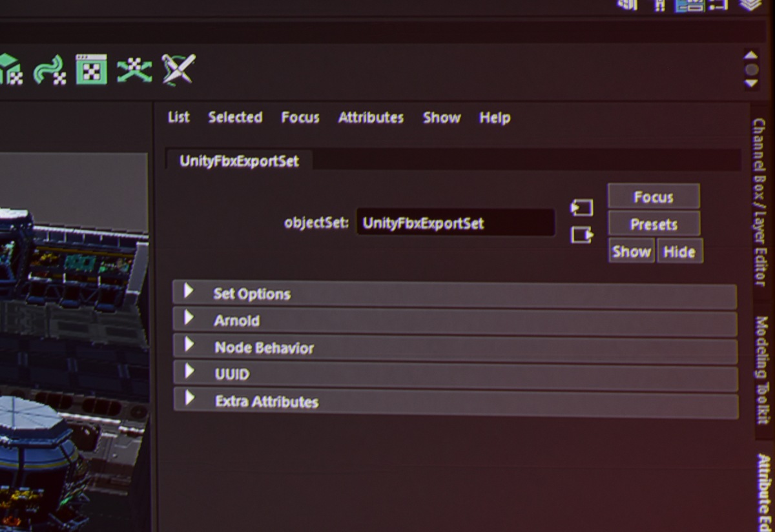
Task: Open the Focus menu in menu bar
Action: [x=300, y=118]
